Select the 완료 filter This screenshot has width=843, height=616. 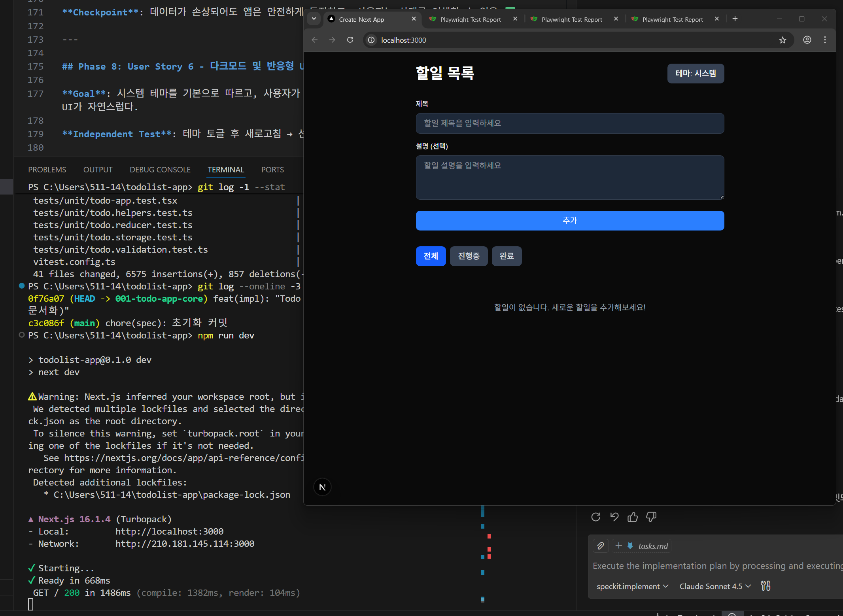(507, 256)
